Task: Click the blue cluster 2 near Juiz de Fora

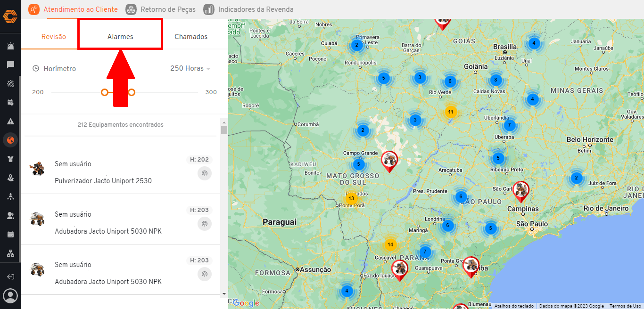Action: point(576,178)
